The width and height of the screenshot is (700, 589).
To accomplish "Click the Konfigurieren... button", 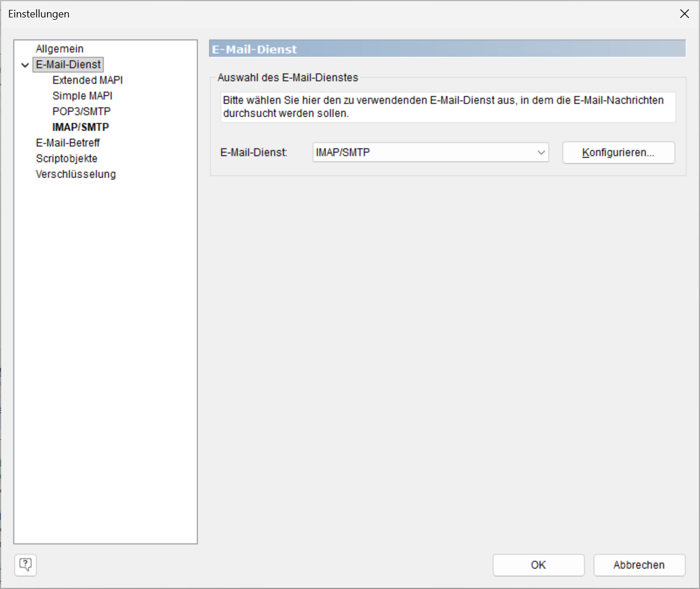I will [x=619, y=153].
